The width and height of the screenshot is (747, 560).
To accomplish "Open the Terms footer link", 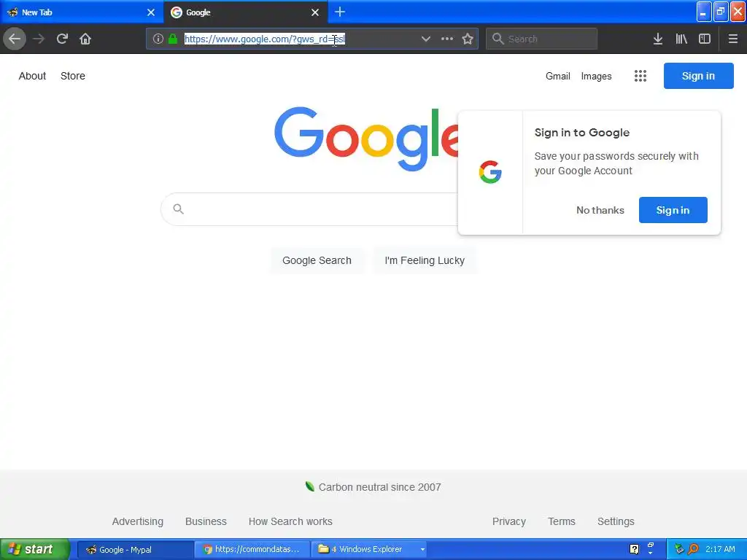I will click(562, 521).
